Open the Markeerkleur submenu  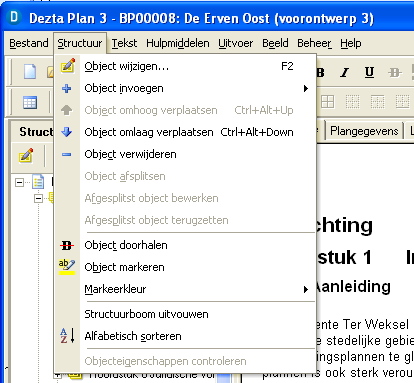(x=185, y=289)
